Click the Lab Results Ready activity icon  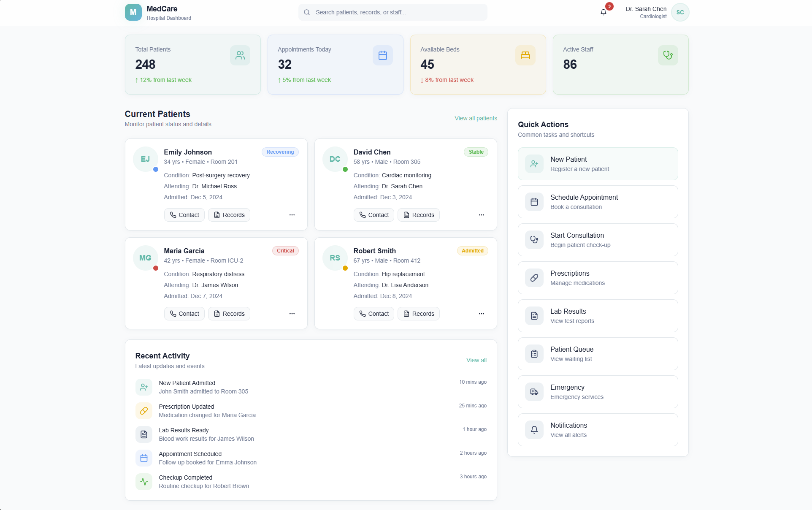click(x=144, y=434)
